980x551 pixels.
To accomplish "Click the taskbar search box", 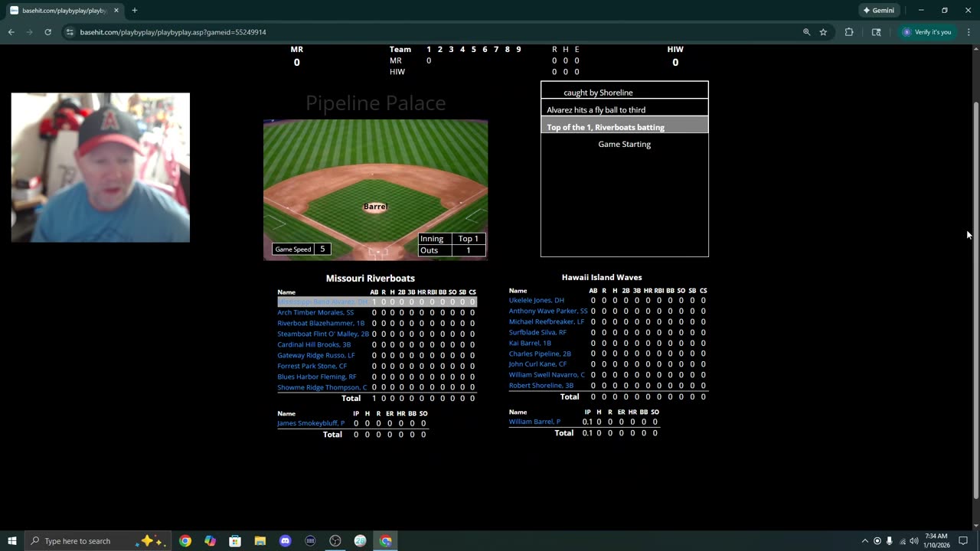I will point(98,541).
